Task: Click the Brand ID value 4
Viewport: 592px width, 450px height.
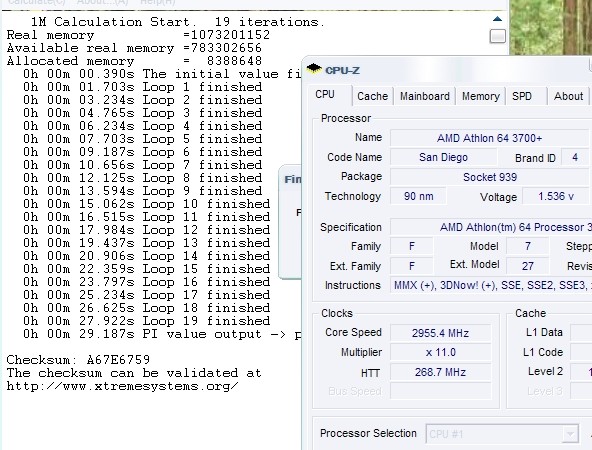Action: click(575, 157)
